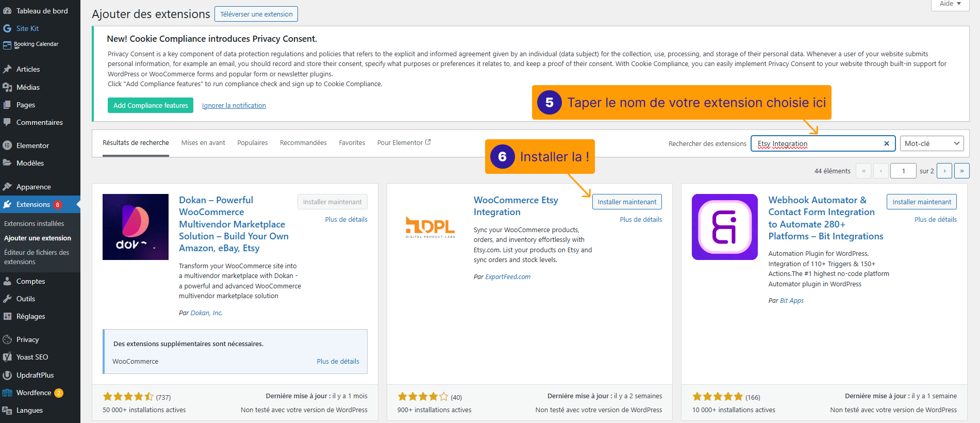980x423 pixels.
Task: Open Plus de détails for WooCommerce Etsy
Action: [x=641, y=219]
